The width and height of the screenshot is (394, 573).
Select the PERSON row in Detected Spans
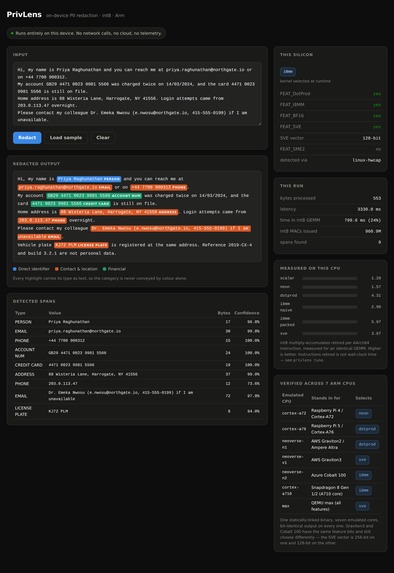[137, 322]
